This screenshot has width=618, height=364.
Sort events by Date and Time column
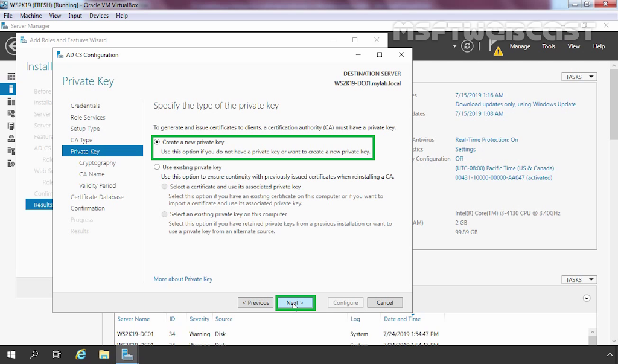coord(402,319)
